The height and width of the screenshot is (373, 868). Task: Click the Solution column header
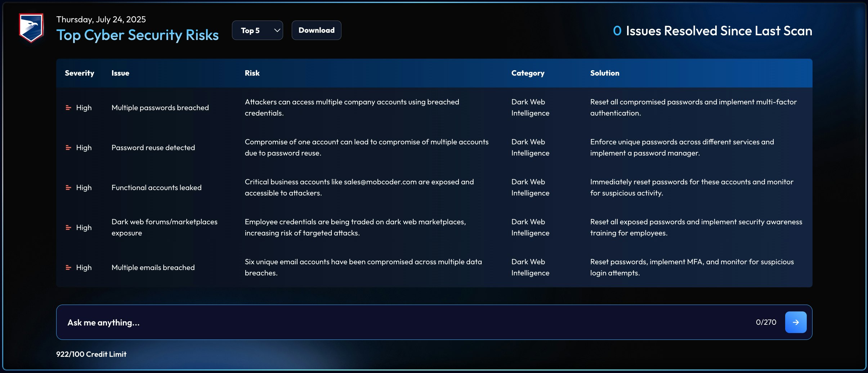pos(605,73)
